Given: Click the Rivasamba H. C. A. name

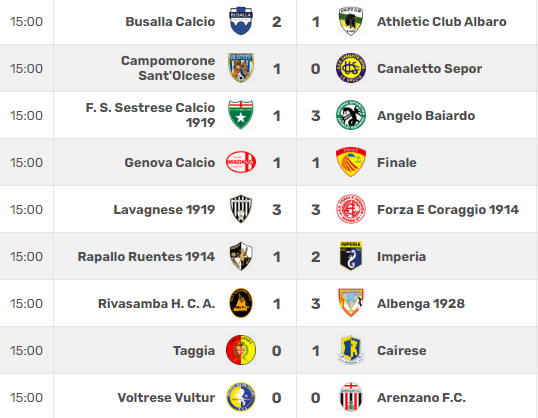Looking at the screenshot, I should click(156, 304).
